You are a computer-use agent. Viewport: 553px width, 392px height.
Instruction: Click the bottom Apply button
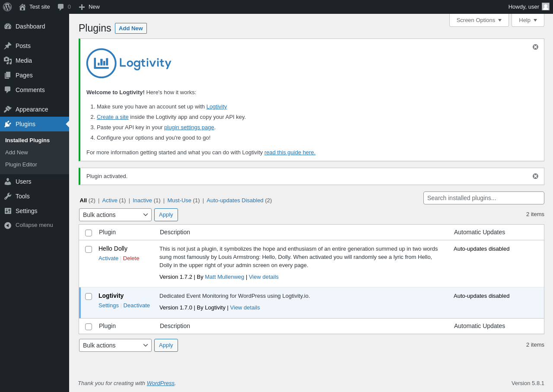166,345
